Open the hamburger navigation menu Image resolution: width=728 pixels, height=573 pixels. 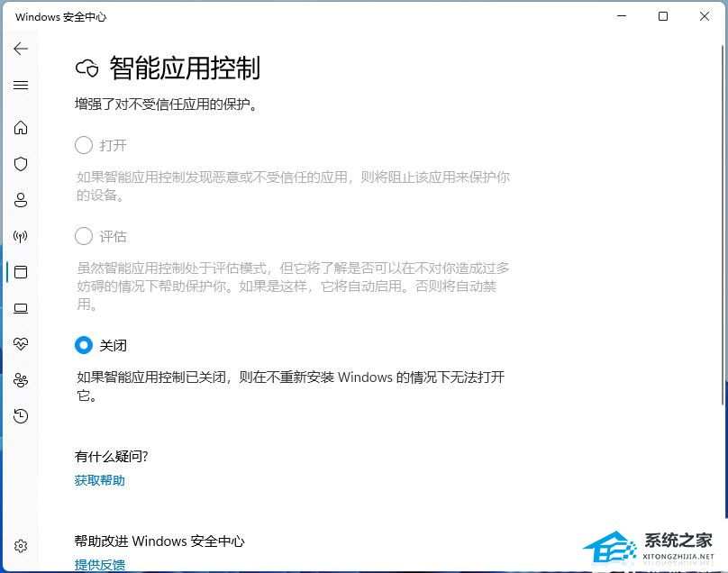(21, 85)
